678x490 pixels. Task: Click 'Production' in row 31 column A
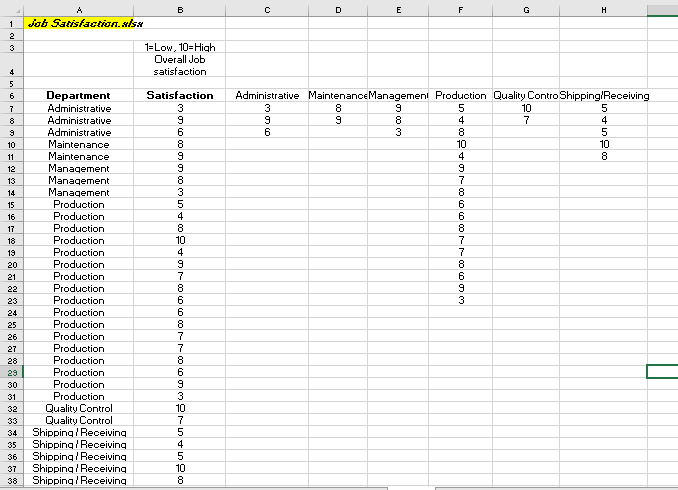coord(79,396)
